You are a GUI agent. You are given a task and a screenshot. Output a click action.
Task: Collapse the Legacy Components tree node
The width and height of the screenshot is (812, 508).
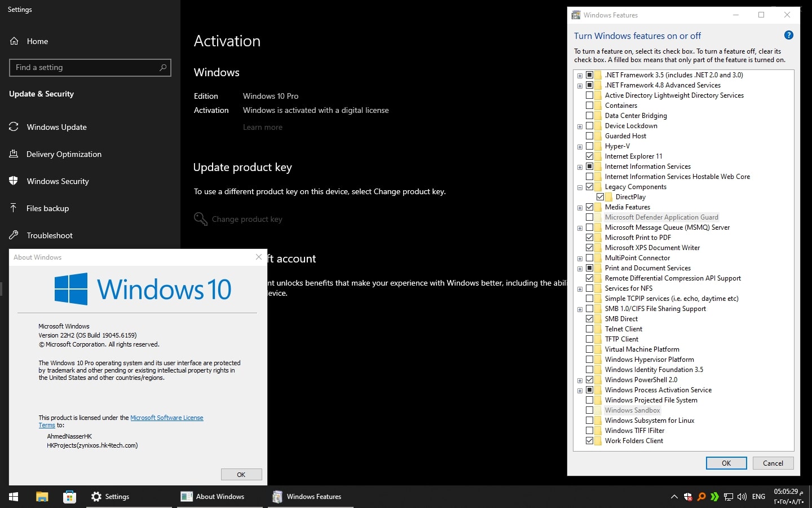pos(580,187)
